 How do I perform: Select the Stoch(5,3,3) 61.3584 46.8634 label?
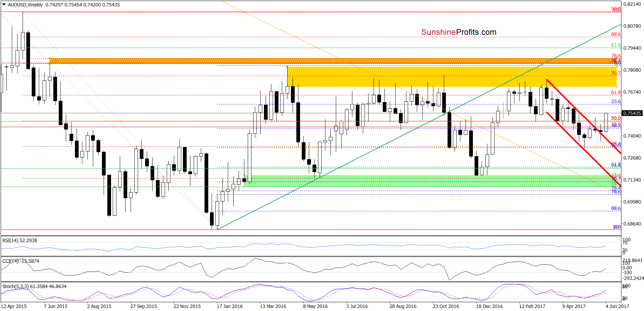[34, 286]
